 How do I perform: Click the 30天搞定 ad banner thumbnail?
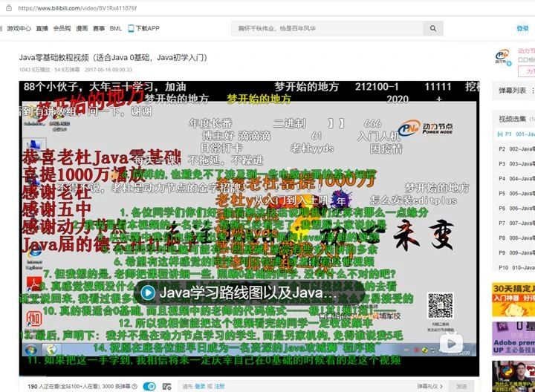click(x=513, y=300)
